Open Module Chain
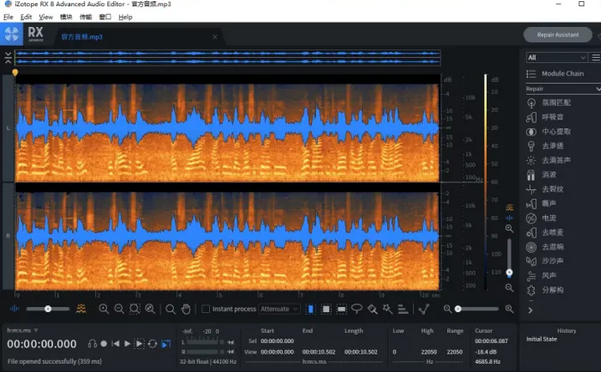 555,74
